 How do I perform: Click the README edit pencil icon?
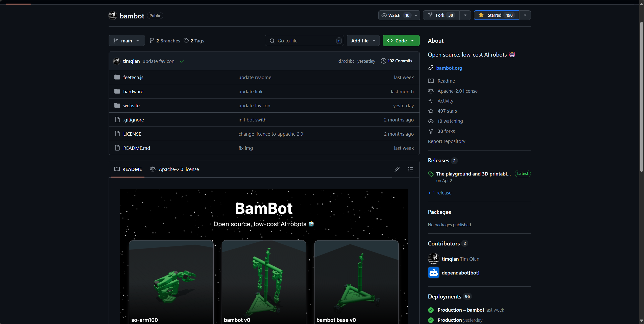(x=397, y=169)
